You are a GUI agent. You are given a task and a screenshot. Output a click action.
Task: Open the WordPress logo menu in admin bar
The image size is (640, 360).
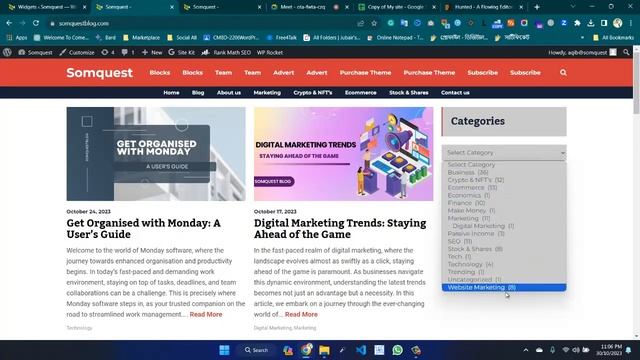(7, 52)
